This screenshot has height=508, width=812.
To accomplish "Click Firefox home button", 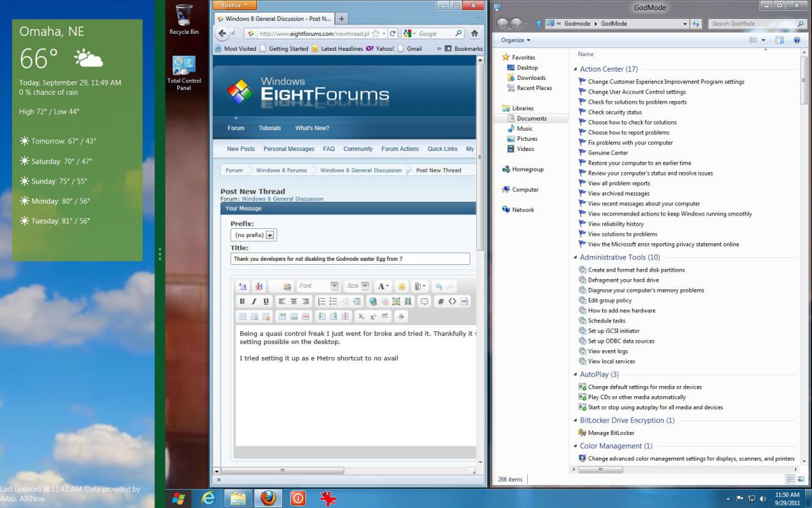I will pyautogui.click(x=474, y=33).
